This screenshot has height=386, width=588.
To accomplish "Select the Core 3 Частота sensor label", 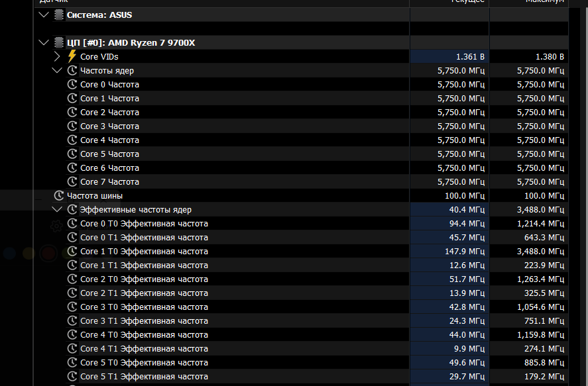I will [x=109, y=126].
